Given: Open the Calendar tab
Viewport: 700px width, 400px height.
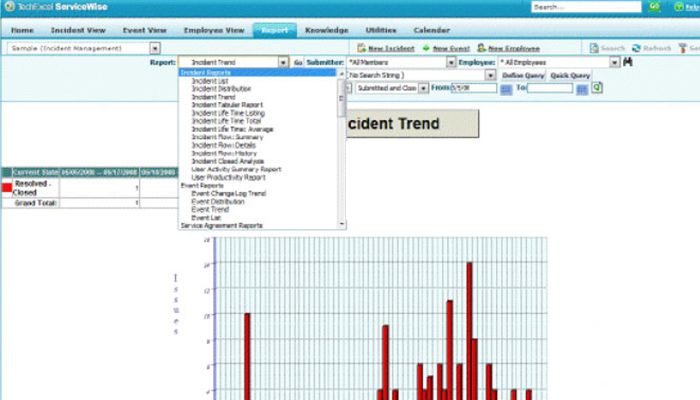Looking at the screenshot, I should (x=432, y=30).
